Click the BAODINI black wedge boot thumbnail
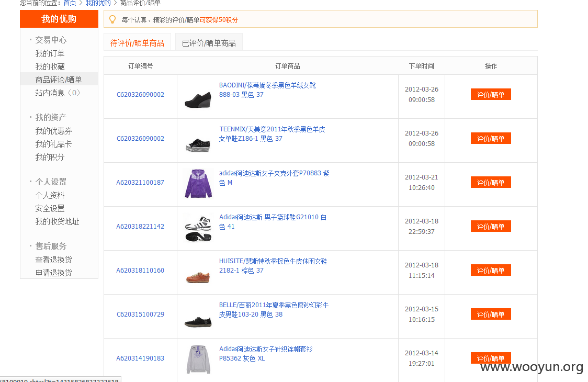Viewport: 588px width, 382px height. (198, 100)
